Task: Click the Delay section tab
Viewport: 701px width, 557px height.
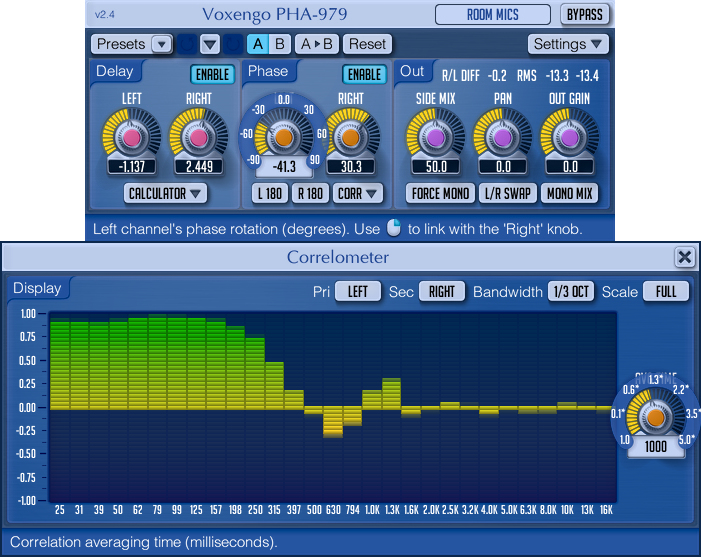Action: pos(115,72)
